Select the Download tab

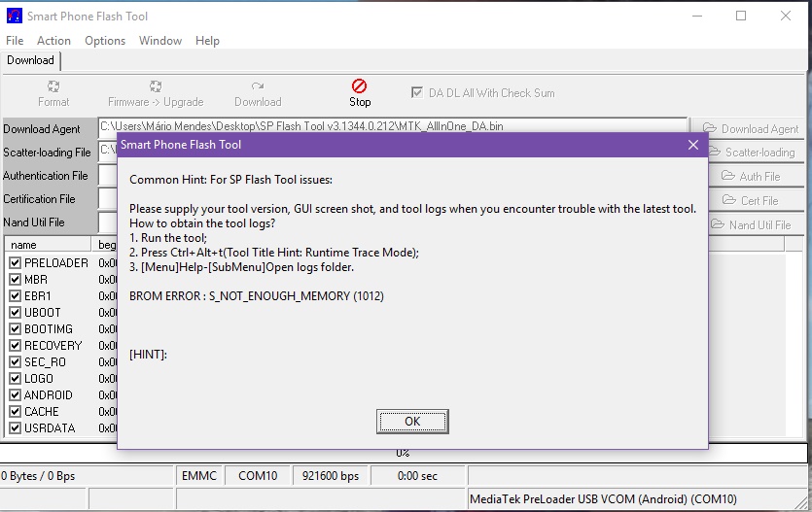tap(31, 60)
